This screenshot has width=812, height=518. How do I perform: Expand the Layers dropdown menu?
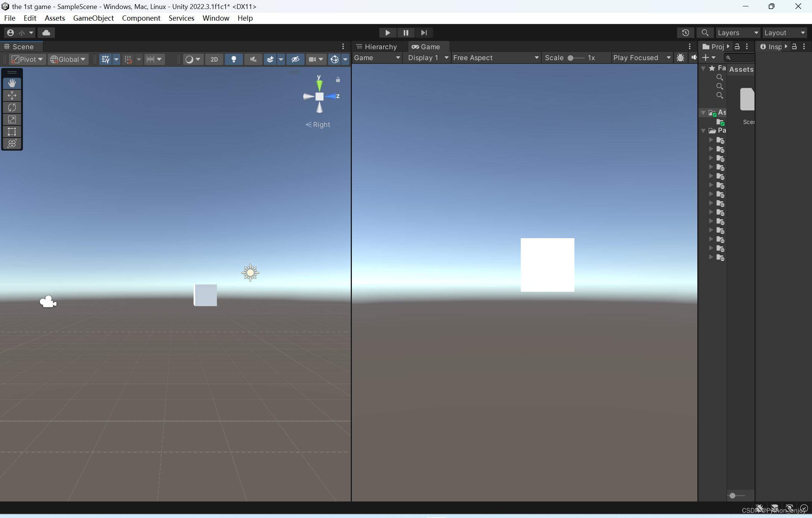pos(737,33)
